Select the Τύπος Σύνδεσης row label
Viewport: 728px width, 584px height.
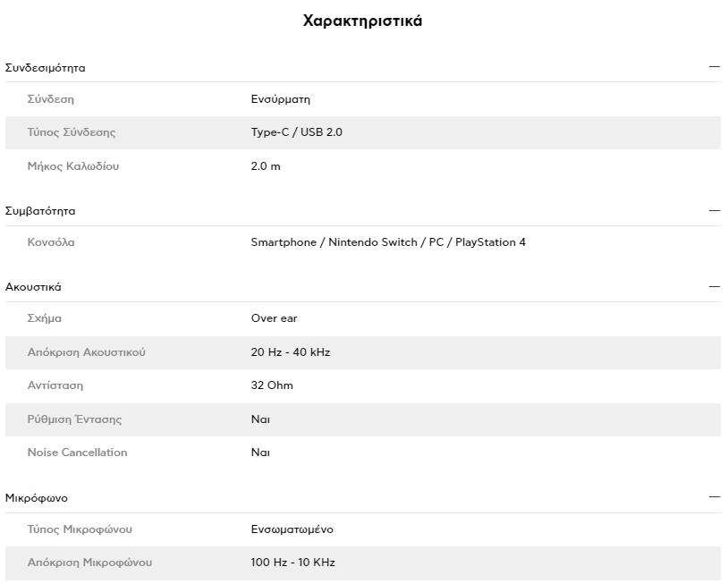71,132
